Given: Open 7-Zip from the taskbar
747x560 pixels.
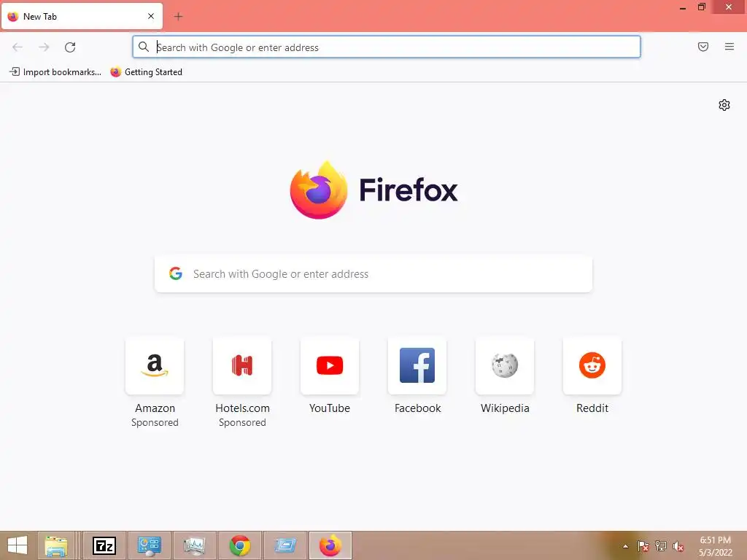Looking at the screenshot, I should click(104, 545).
